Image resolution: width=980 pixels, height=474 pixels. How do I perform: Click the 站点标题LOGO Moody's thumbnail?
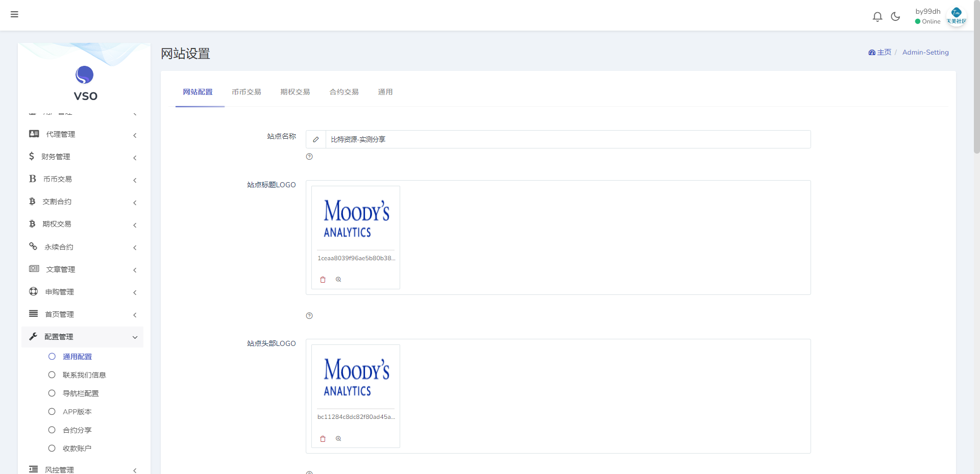point(356,218)
